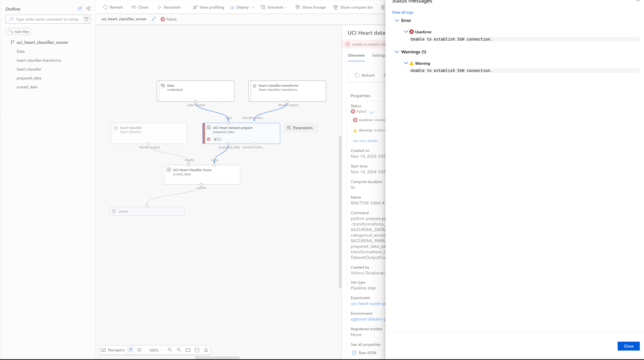Collapse the UserError item chevron
Viewport: 644px width, 360px height.
pyautogui.click(x=406, y=32)
